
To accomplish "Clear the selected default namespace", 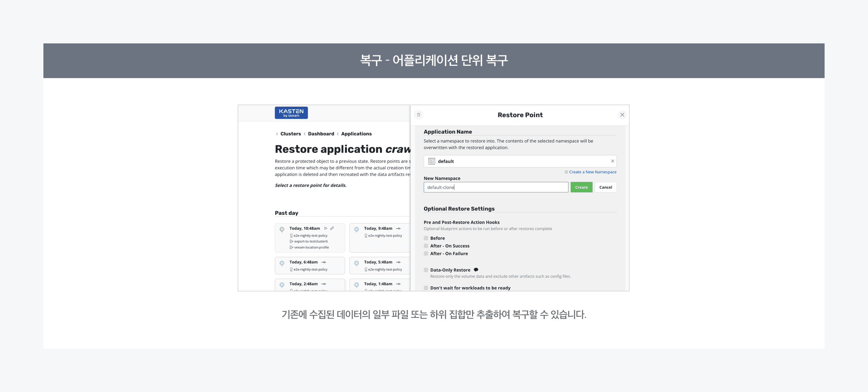I will (612, 161).
